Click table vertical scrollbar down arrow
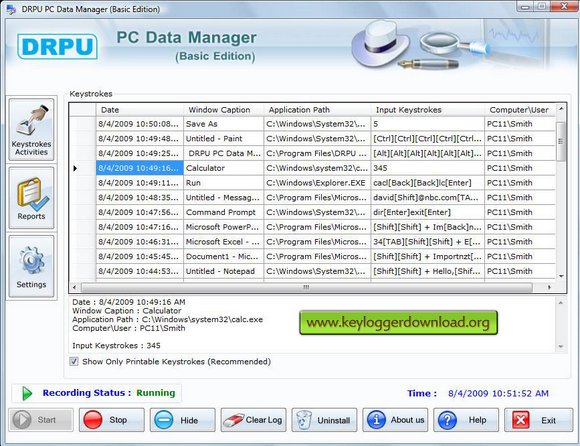The image size is (580, 446). pyautogui.click(x=561, y=276)
